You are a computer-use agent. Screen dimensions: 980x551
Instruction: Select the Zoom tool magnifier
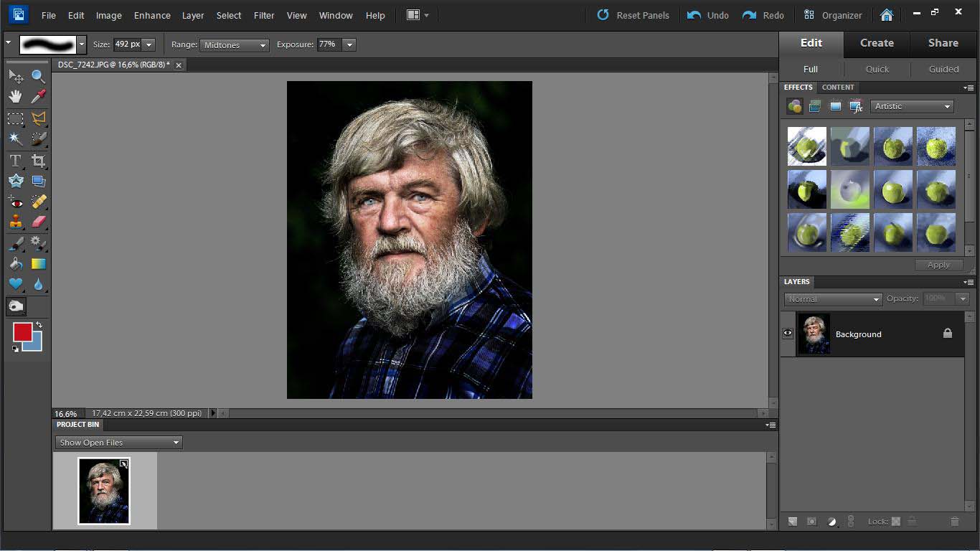38,76
